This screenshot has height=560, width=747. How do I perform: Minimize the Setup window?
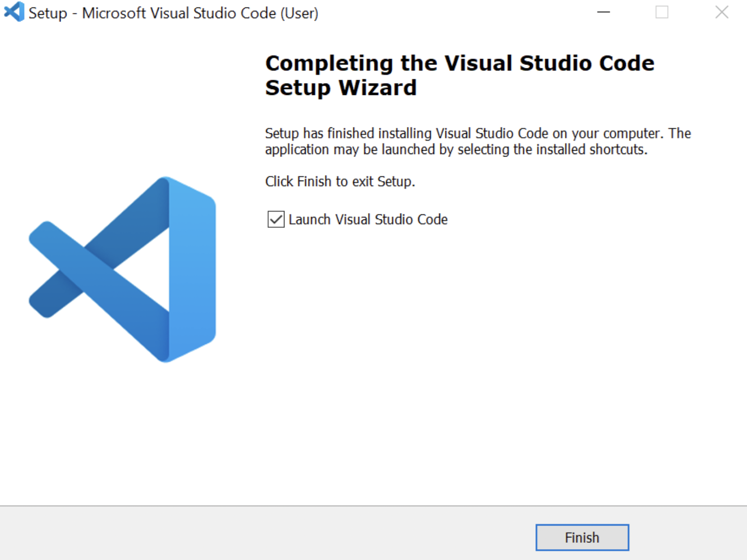pyautogui.click(x=604, y=12)
